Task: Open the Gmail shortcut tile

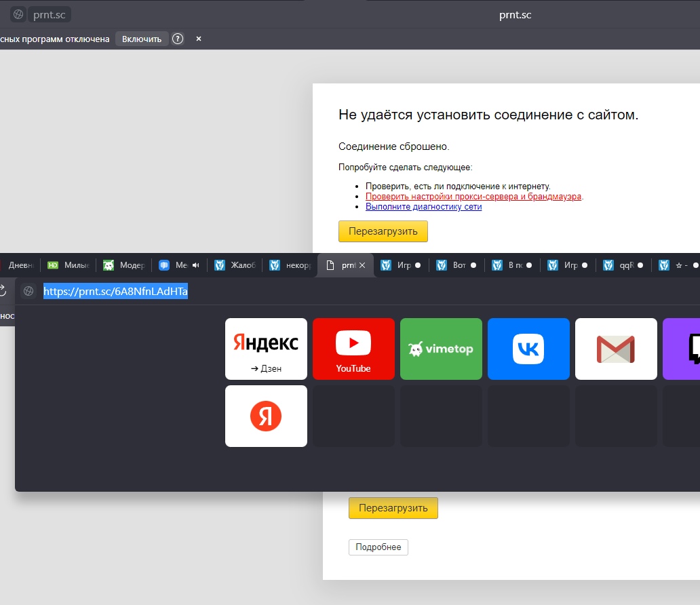Action: click(x=616, y=349)
